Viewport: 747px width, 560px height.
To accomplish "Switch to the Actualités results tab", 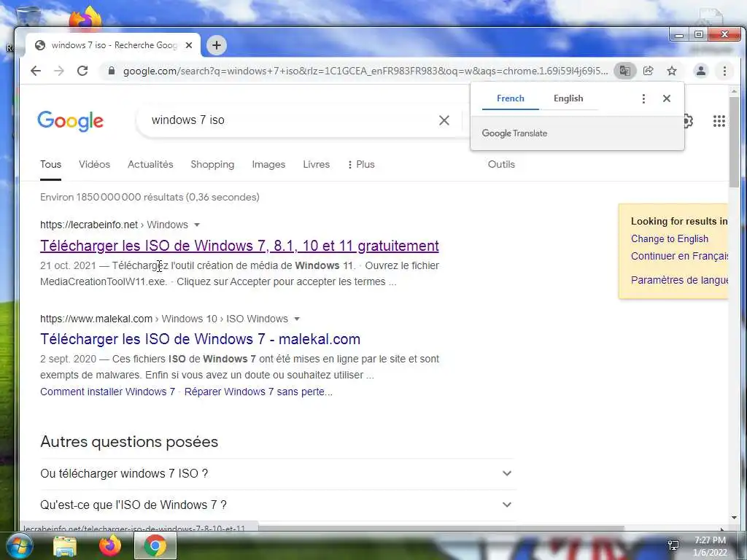I will click(150, 164).
